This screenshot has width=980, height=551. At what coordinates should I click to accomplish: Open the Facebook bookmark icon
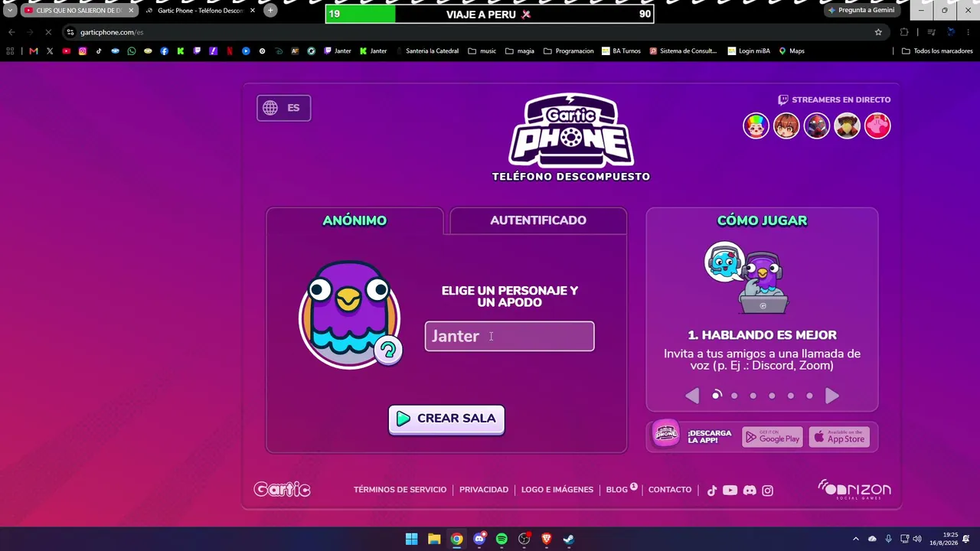(x=164, y=51)
